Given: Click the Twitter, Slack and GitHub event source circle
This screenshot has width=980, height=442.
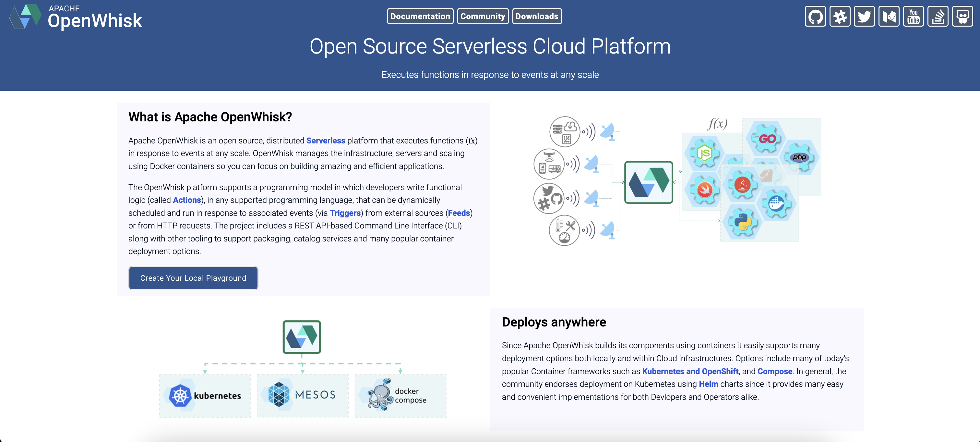Looking at the screenshot, I should pyautogui.click(x=549, y=198).
